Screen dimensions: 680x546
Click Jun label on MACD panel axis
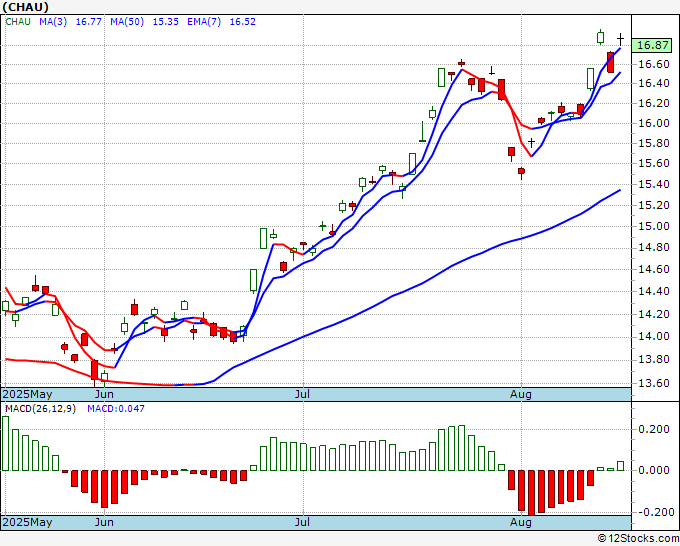[104, 522]
